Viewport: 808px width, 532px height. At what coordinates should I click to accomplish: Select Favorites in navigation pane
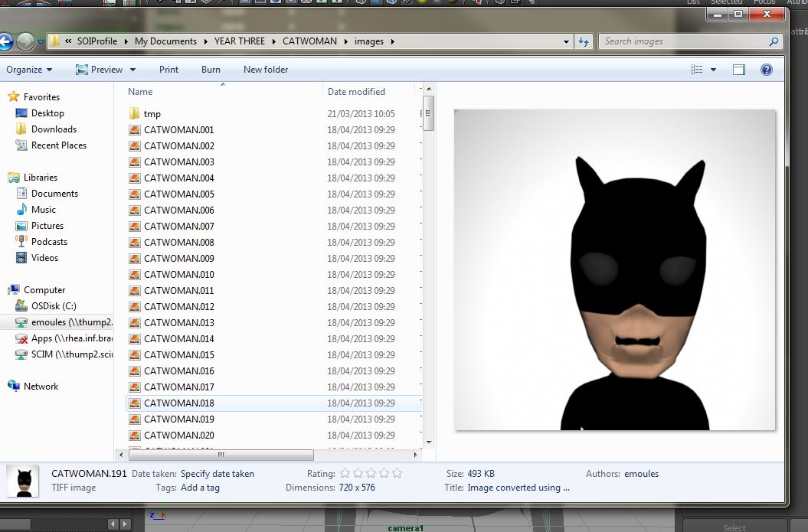point(41,96)
